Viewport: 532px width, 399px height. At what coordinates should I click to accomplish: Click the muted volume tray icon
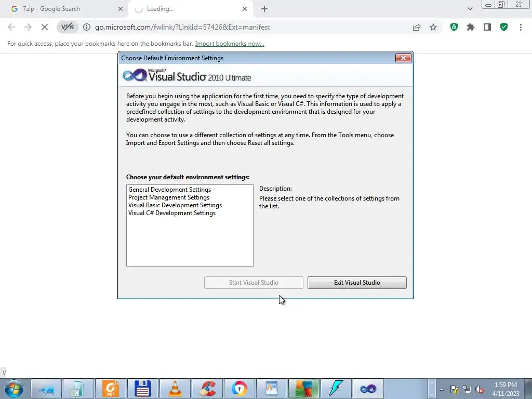pyautogui.click(x=480, y=389)
